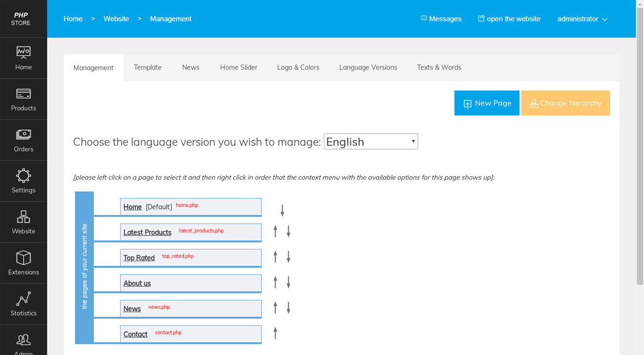The height and width of the screenshot is (355, 644).
Task: Open the language version dropdown
Action: pos(371,142)
